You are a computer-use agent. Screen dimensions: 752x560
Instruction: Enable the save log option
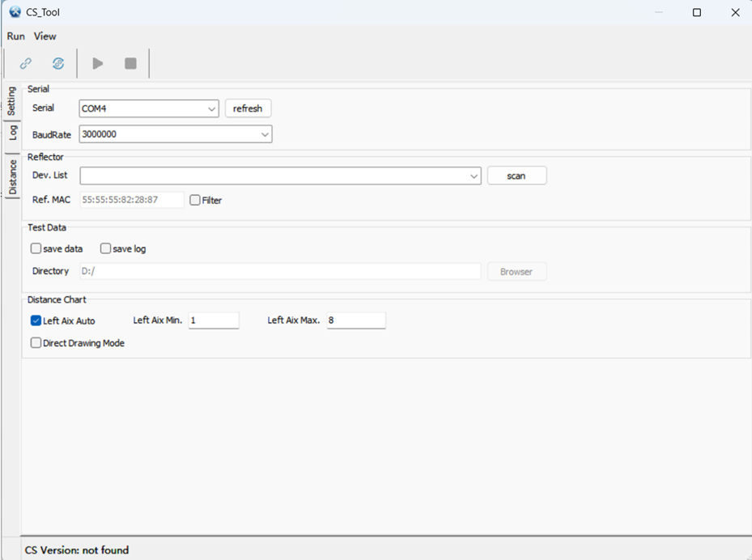click(105, 248)
